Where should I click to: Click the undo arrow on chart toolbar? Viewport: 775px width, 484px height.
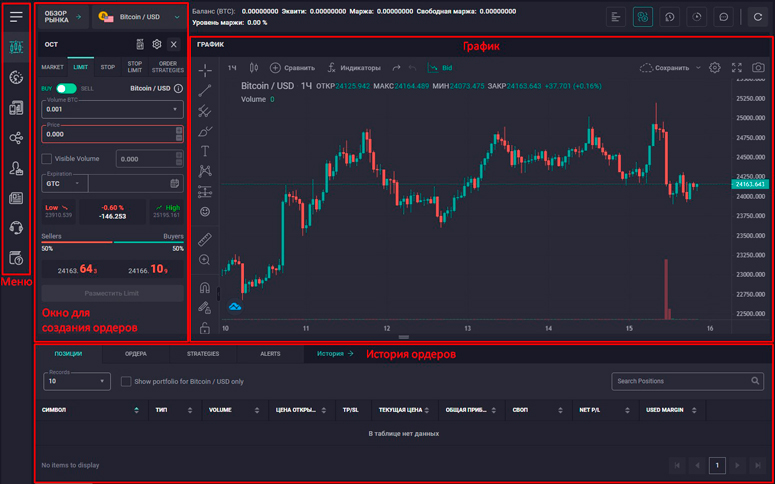(413, 68)
